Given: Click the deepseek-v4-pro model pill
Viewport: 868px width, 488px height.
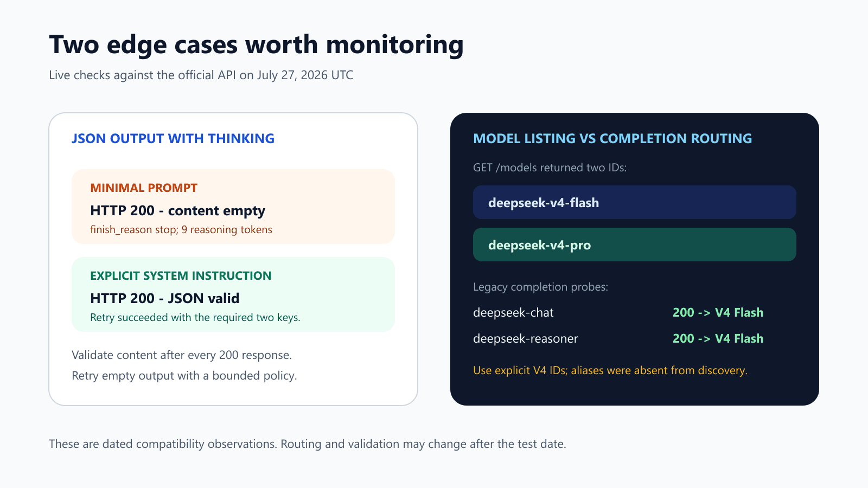Looking at the screenshot, I should (635, 245).
